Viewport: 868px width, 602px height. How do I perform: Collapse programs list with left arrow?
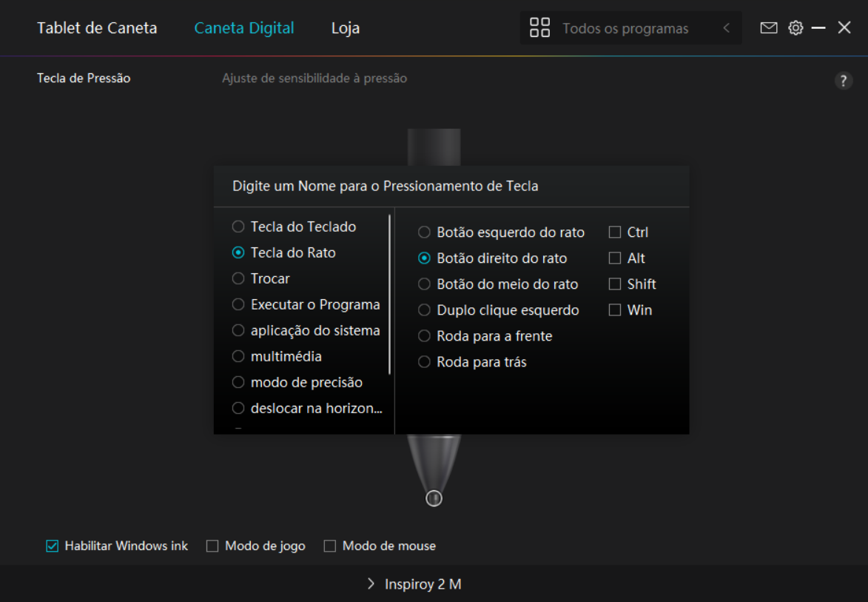tap(726, 28)
